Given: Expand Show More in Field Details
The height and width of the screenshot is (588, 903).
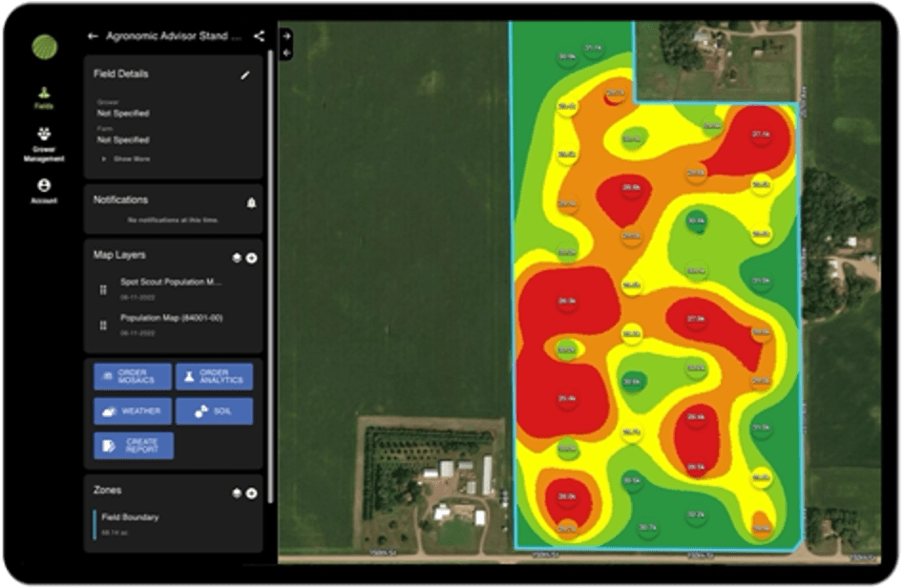Looking at the screenshot, I should [127, 159].
